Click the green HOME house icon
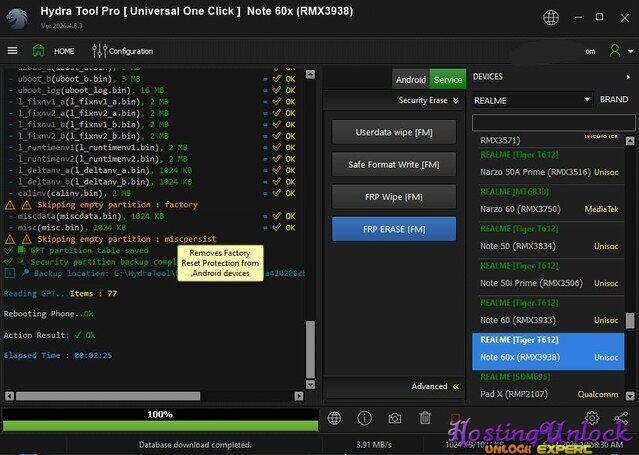 pyautogui.click(x=38, y=51)
